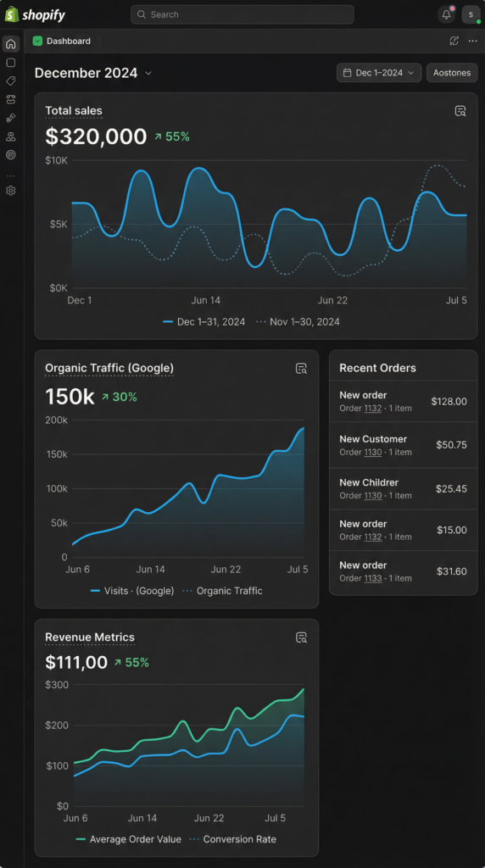Open order link 1132 in the $128.00 row
The image size is (485, 868).
[372, 409]
